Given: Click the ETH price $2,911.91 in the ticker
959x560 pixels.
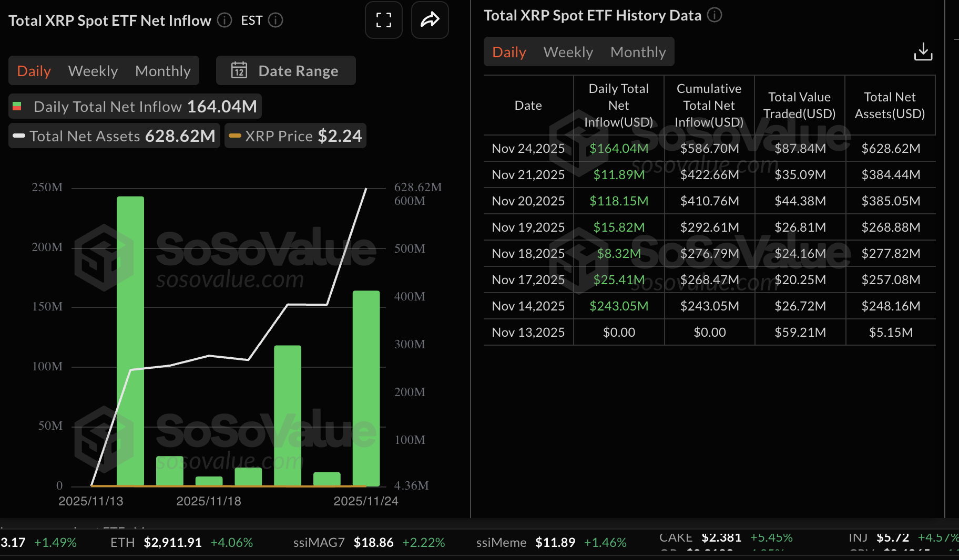Looking at the screenshot, I should 173,542.
